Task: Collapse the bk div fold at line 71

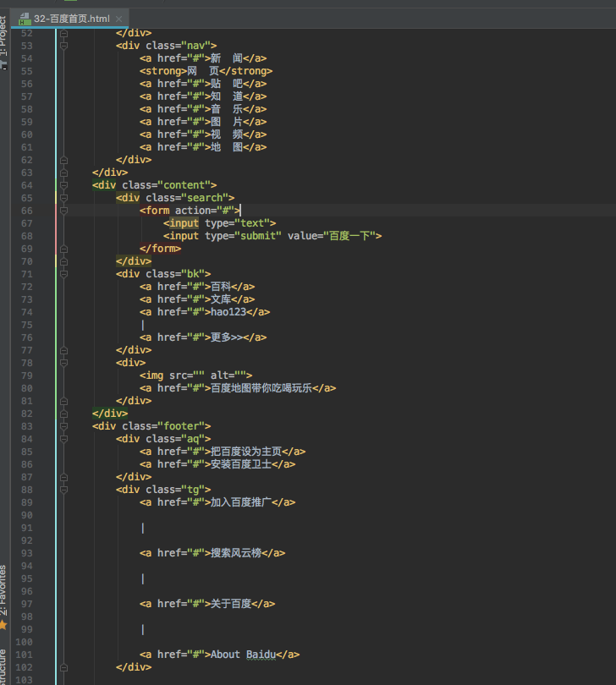Action: click(x=63, y=274)
